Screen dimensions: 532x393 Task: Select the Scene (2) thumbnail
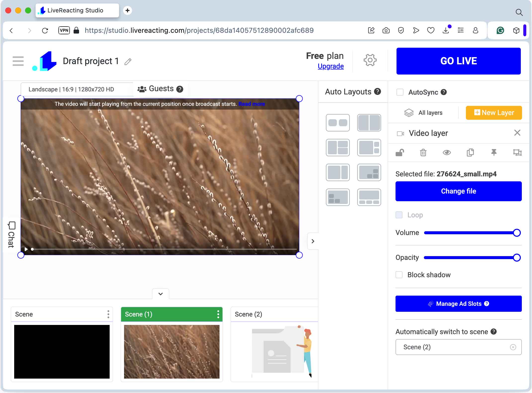point(275,352)
